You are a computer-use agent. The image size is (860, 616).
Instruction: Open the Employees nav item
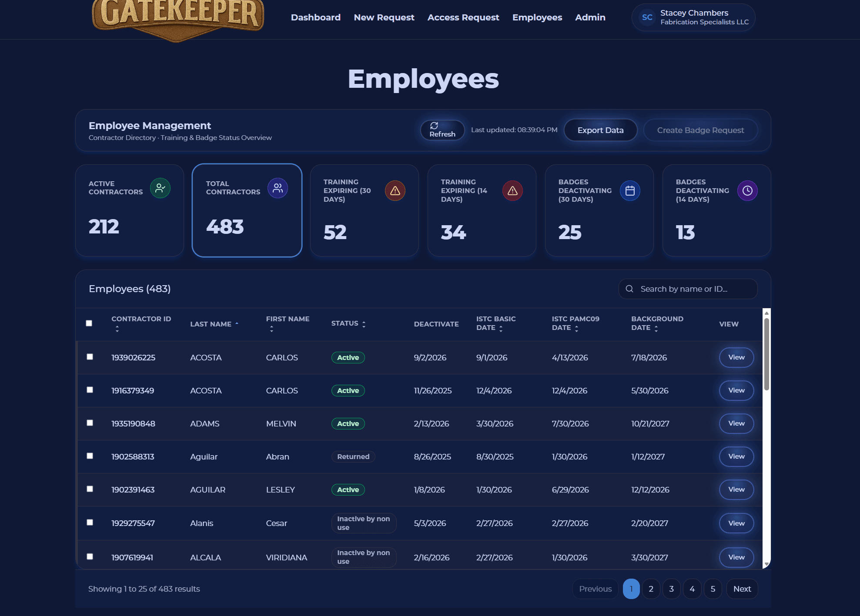point(537,17)
